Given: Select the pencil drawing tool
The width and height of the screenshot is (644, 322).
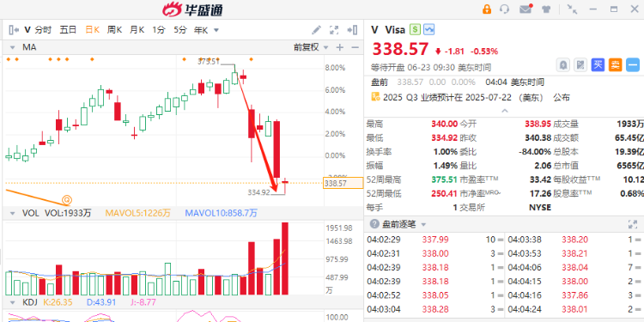Looking at the screenshot, I should coord(316,30).
